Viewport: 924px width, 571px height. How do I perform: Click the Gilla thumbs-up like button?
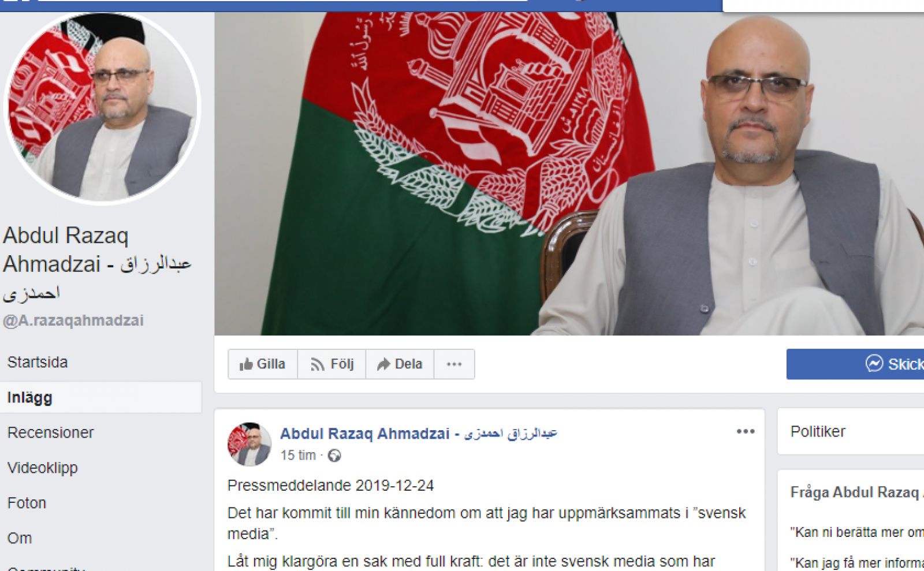tap(263, 364)
